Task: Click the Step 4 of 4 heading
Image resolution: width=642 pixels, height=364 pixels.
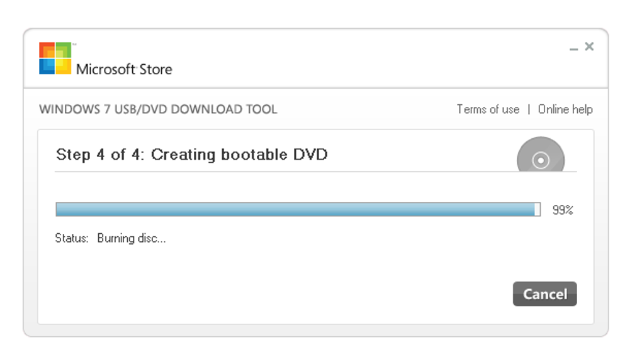Action: 101,155
